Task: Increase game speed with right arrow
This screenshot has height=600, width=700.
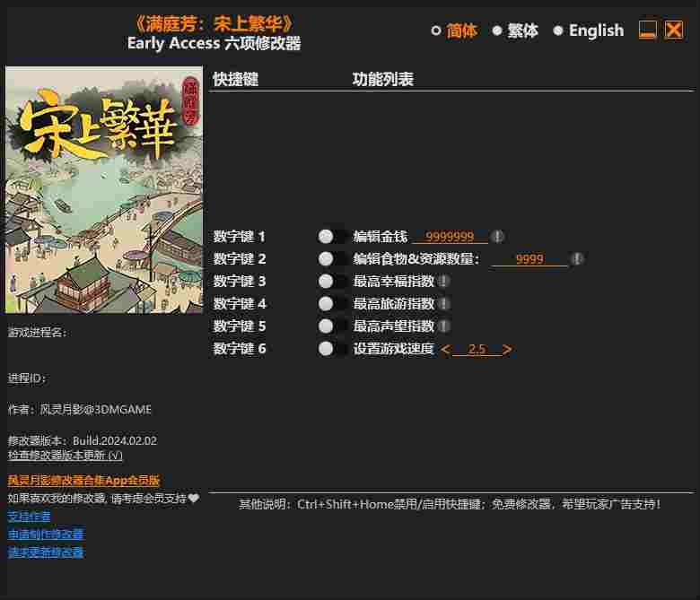Action: pyautogui.click(x=507, y=349)
